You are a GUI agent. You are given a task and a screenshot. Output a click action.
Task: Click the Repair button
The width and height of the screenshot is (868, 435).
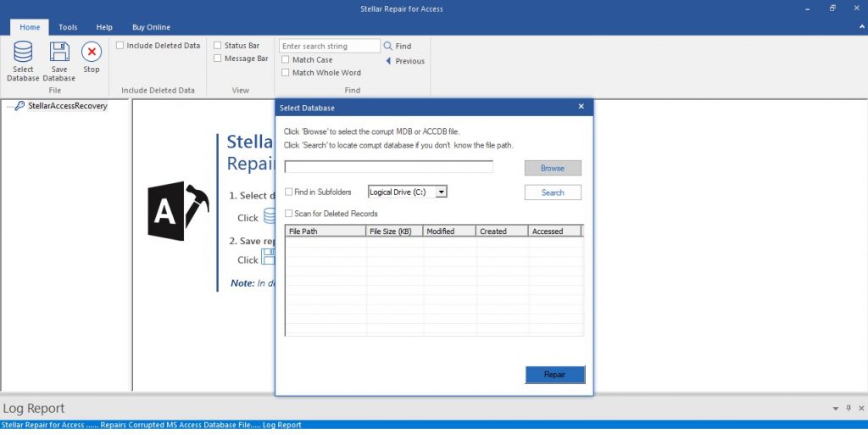point(554,375)
